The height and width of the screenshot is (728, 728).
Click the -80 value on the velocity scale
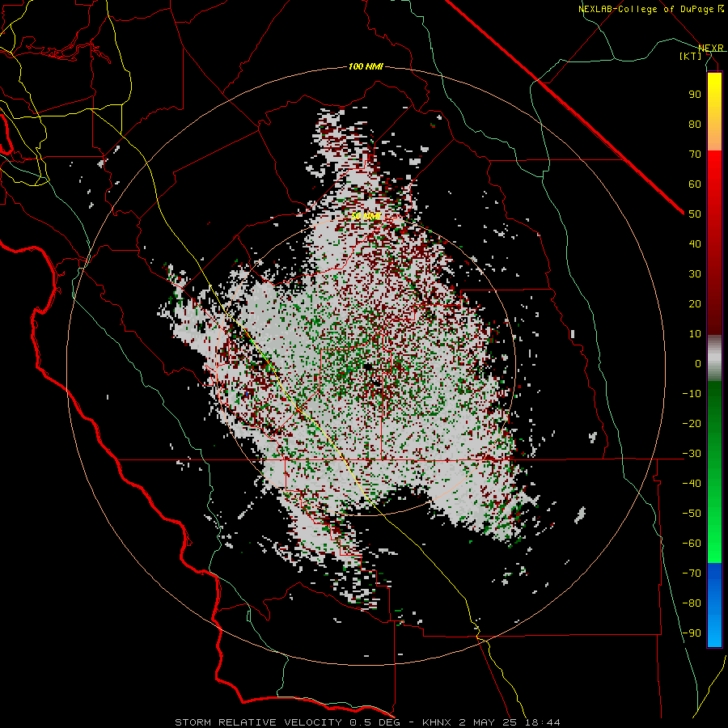tap(692, 603)
